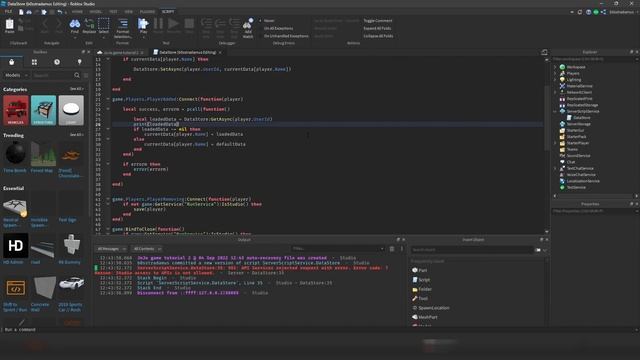Switch to the VIEW ribbon tab
This screenshot has height=360, width=640.
(128, 12)
